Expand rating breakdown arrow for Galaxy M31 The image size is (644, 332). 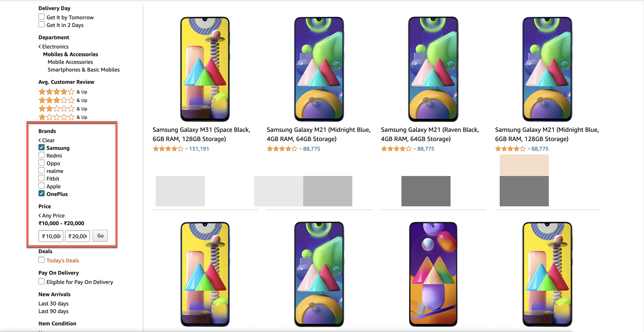(x=187, y=149)
